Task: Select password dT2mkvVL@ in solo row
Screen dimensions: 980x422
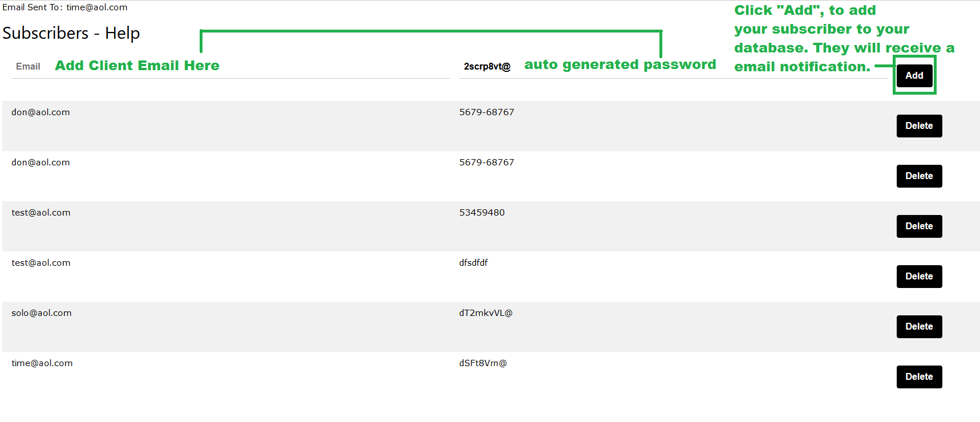Action: click(486, 313)
